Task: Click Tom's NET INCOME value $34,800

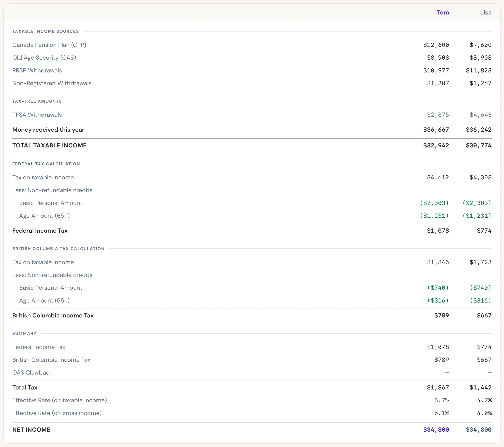Action: click(436, 430)
